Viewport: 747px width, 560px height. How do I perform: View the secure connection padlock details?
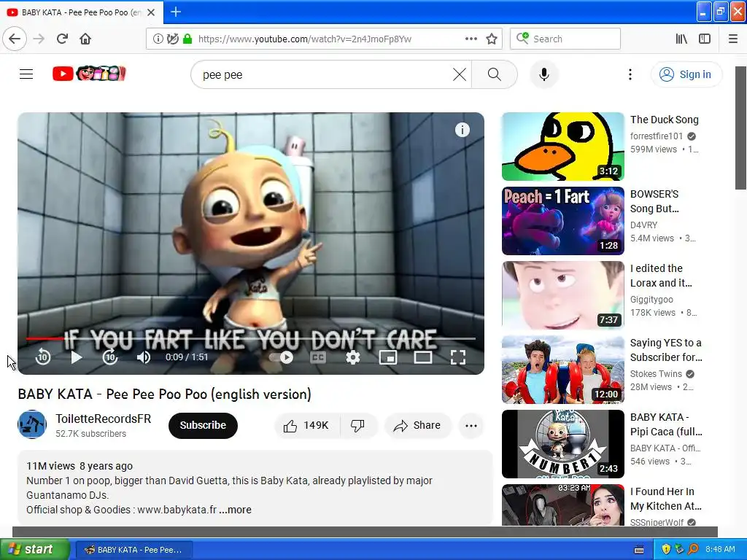187,39
